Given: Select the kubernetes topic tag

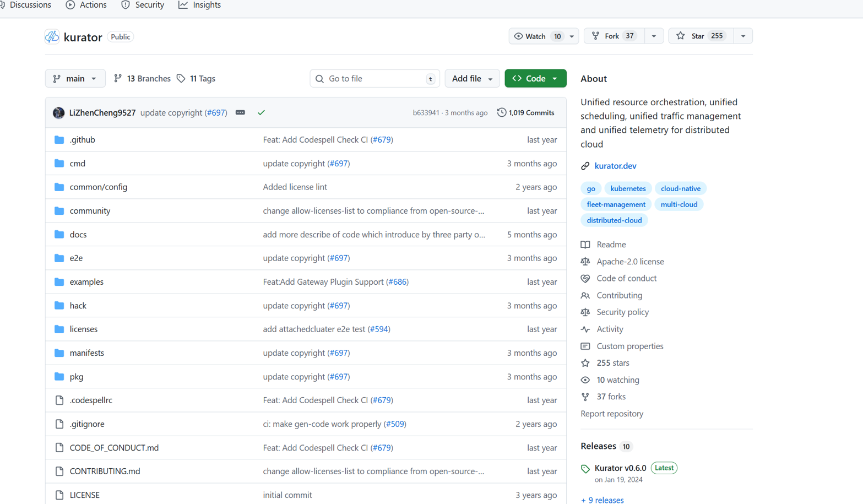Looking at the screenshot, I should (628, 188).
